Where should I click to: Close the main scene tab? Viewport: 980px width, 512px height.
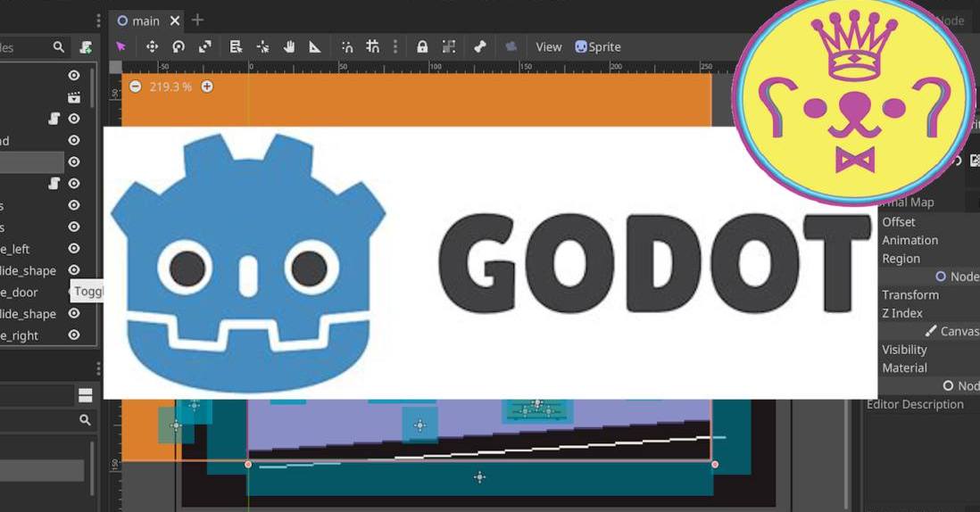(x=175, y=21)
